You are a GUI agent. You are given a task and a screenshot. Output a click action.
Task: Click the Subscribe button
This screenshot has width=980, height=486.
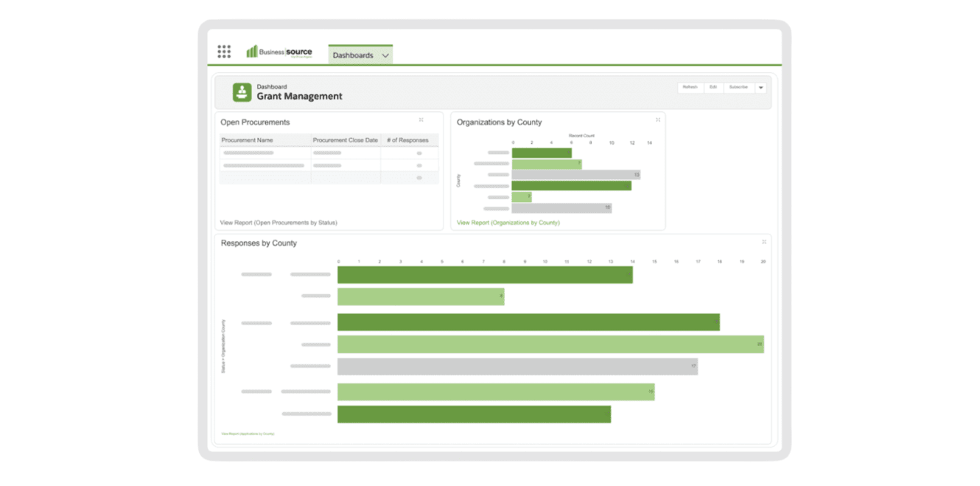pyautogui.click(x=738, y=87)
